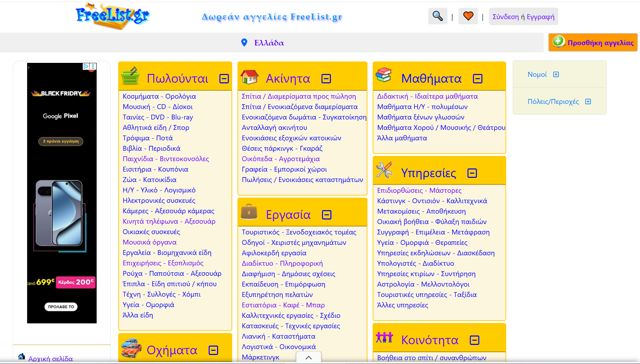Click the scroll-to-top arrow button

[x=308, y=357]
